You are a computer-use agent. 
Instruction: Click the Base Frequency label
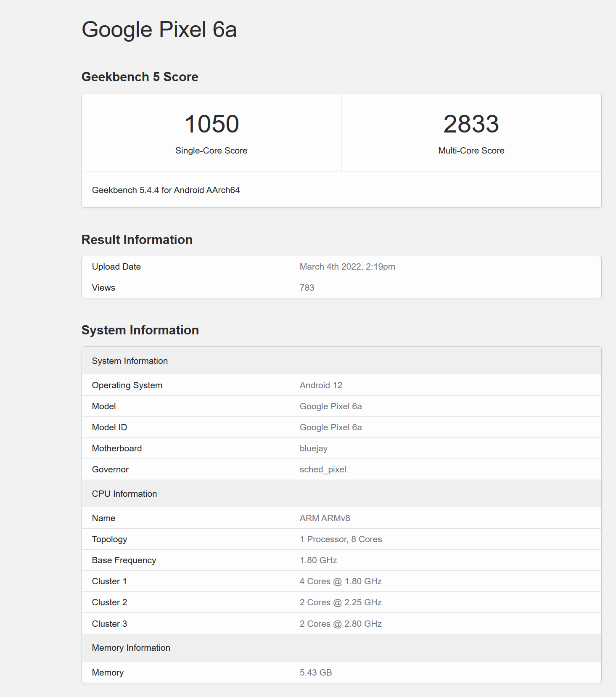click(124, 560)
